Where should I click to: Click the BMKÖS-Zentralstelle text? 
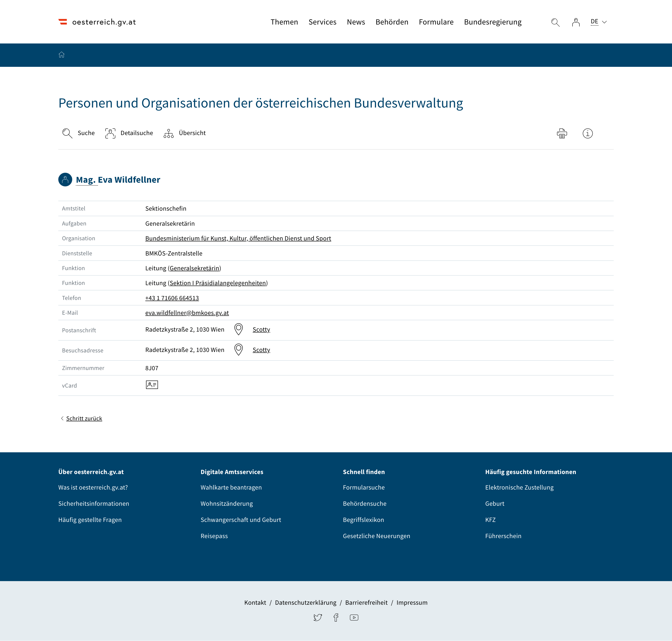(174, 253)
